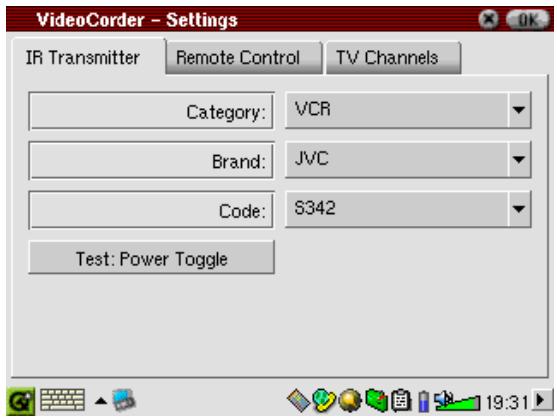The height and width of the screenshot is (417, 557).
Task: Click the 19:31 clock
Action: coord(507,403)
